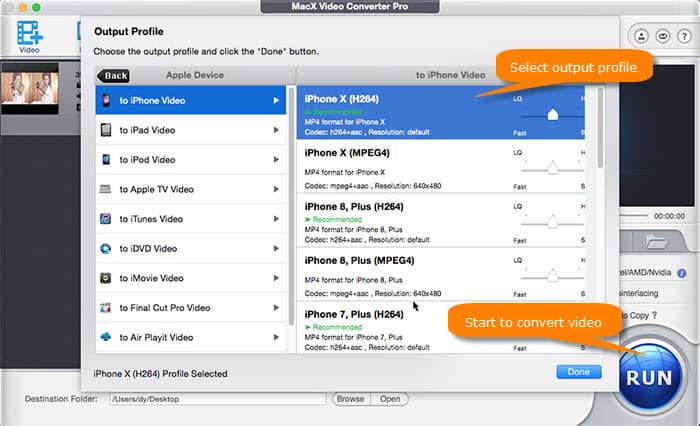Expand the to iDVD Video arrow
This screenshot has height=426, width=700.
(x=276, y=248)
